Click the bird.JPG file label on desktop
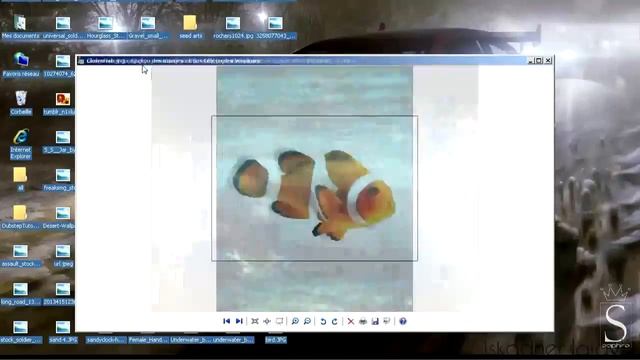 pyautogui.click(x=276, y=340)
